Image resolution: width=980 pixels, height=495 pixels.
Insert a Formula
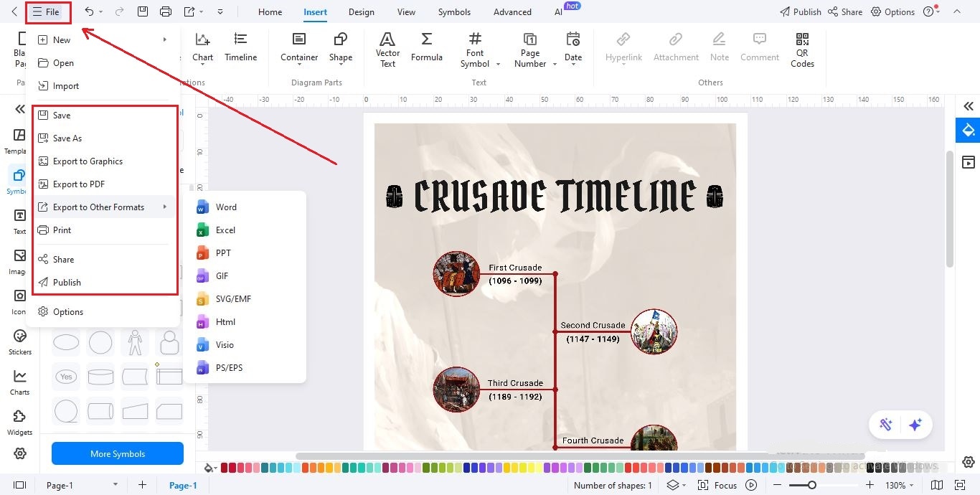pyautogui.click(x=426, y=47)
